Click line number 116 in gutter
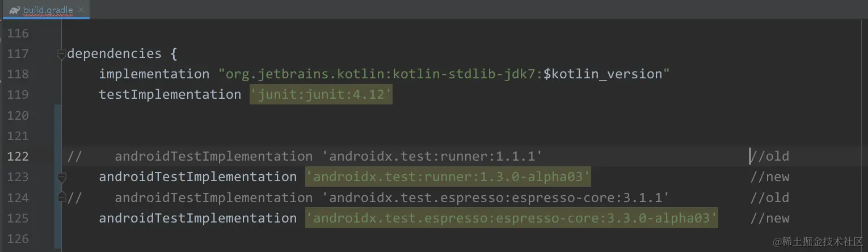The image size is (868, 252). click(18, 33)
